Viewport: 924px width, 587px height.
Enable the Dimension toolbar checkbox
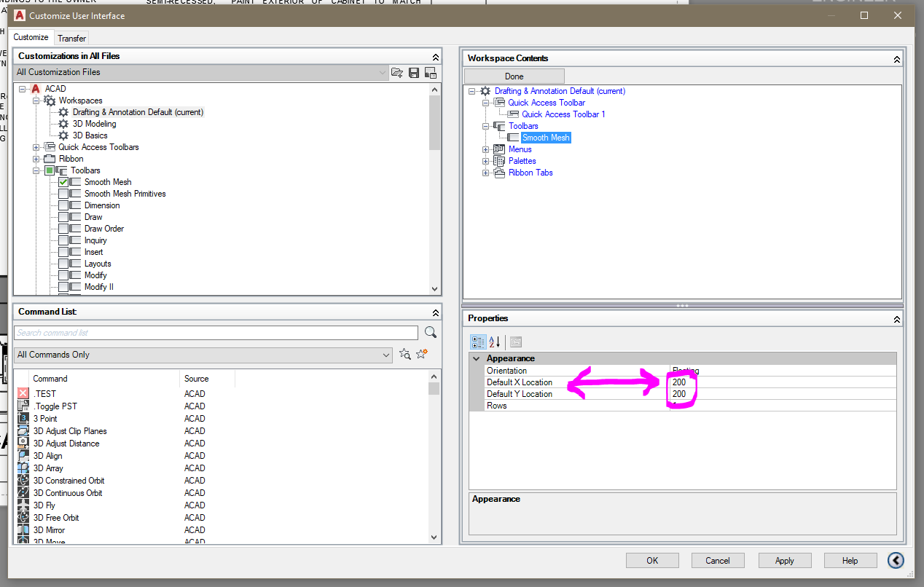coord(63,205)
